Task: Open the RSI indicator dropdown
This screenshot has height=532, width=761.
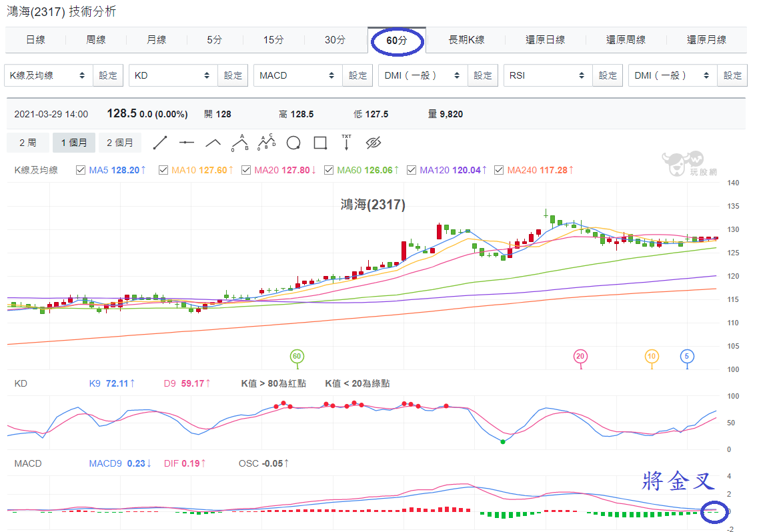Action: click(x=548, y=75)
